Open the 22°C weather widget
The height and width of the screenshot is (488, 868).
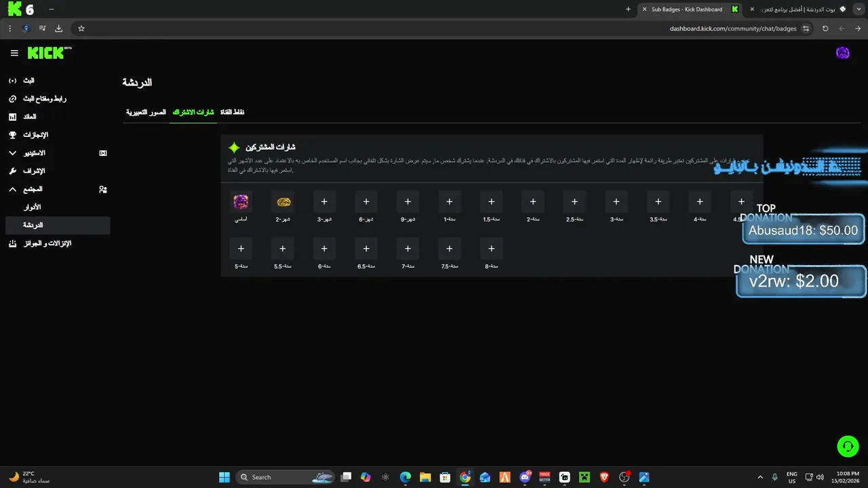[28, 477]
